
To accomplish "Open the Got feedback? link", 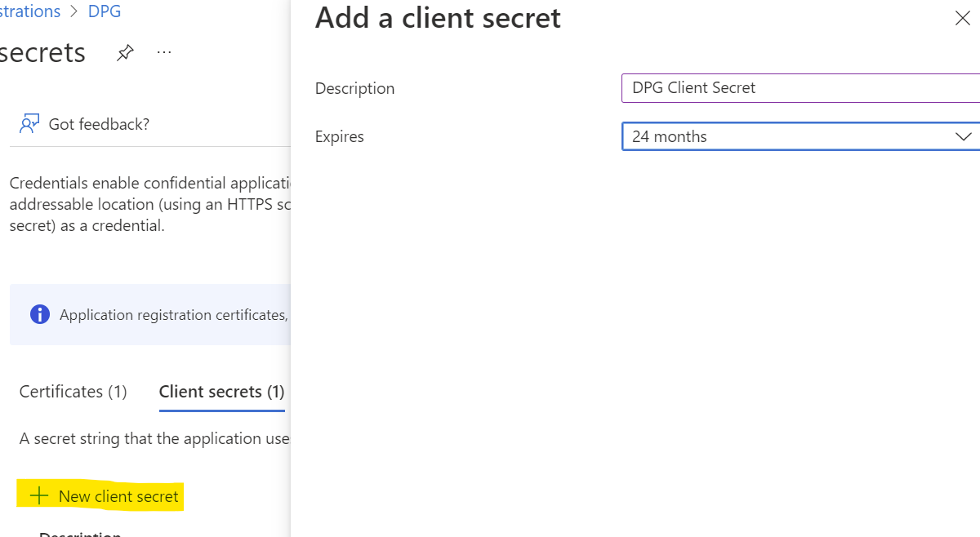I will (99, 124).
